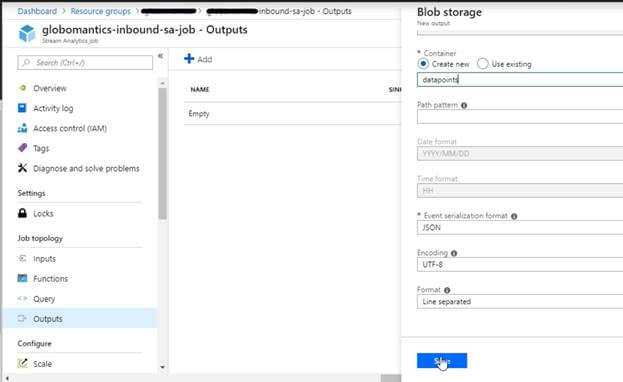623x382 pixels.
Task: Collapse the sidebar with the double chevron
Action: point(161,56)
